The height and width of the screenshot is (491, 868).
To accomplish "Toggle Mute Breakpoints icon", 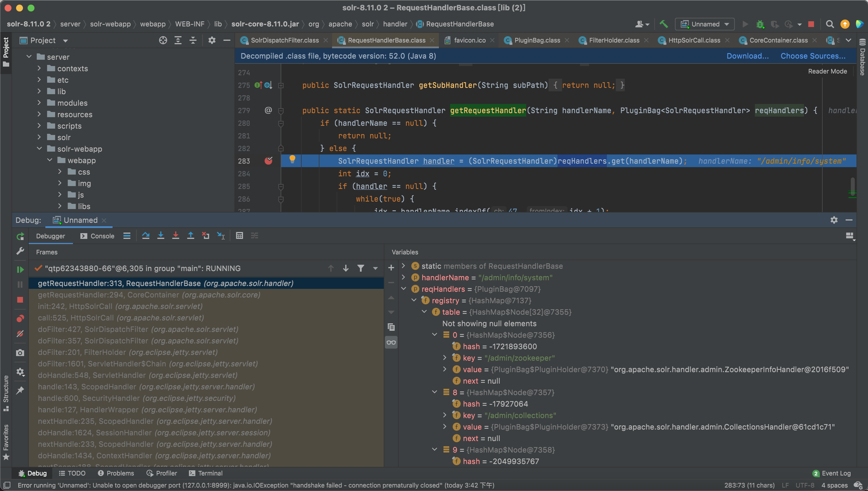I will point(20,334).
